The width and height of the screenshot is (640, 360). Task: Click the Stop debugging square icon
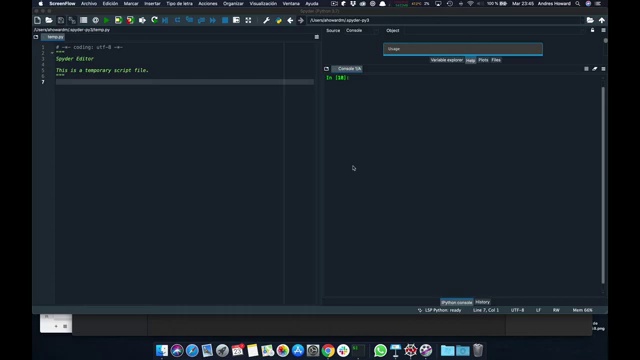pos(225,20)
